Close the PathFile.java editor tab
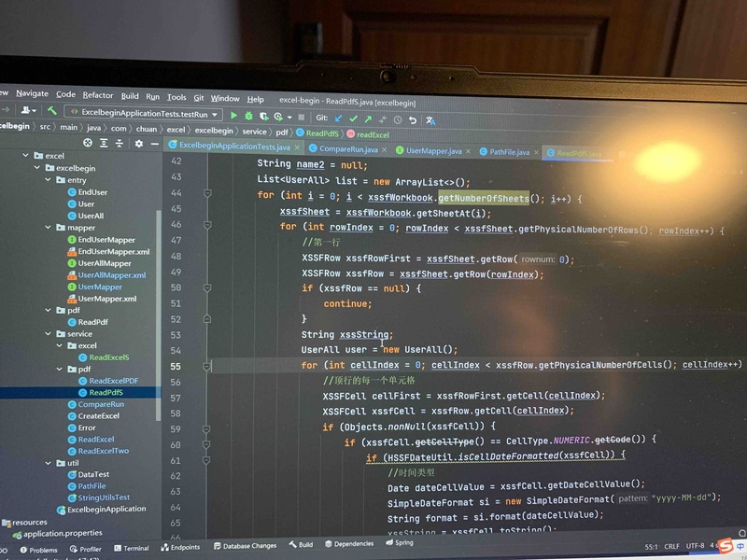747x560 pixels. [536, 153]
